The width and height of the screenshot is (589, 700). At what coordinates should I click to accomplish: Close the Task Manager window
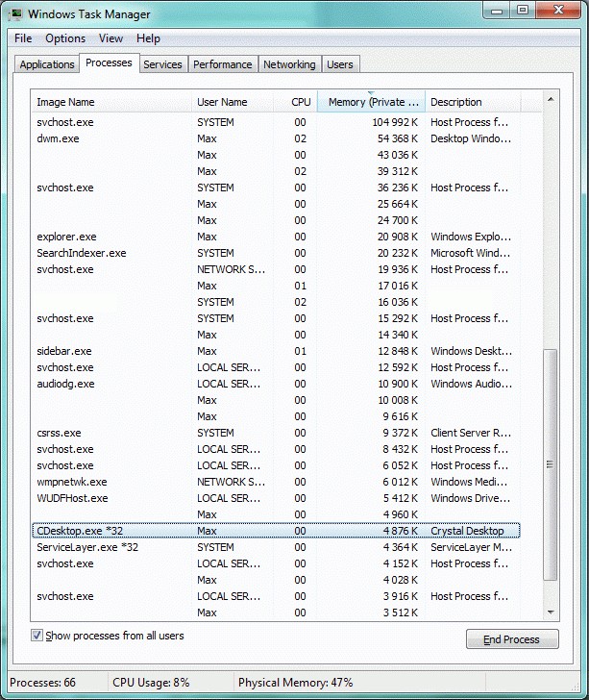[558, 11]
